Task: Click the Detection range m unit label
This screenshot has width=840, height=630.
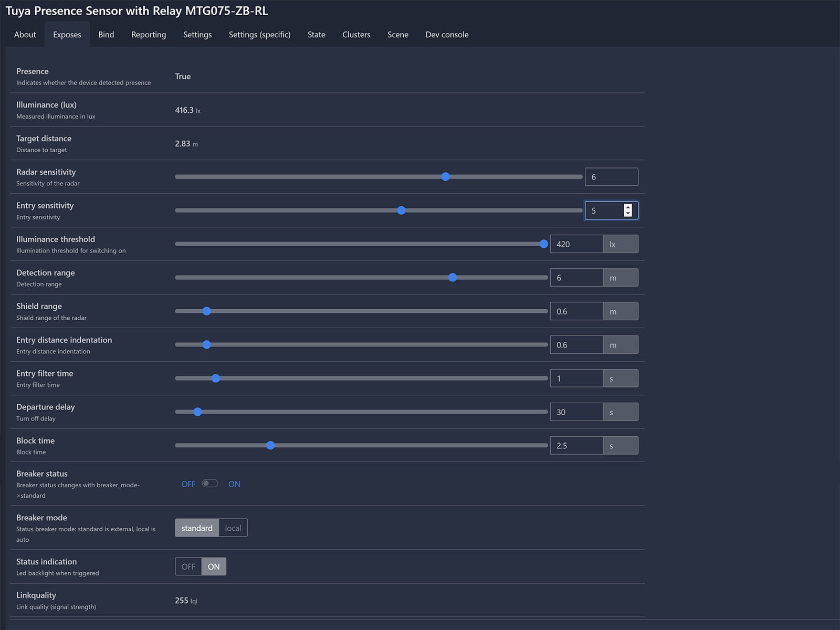Action: pyautogui.click(x=621, y=278)
